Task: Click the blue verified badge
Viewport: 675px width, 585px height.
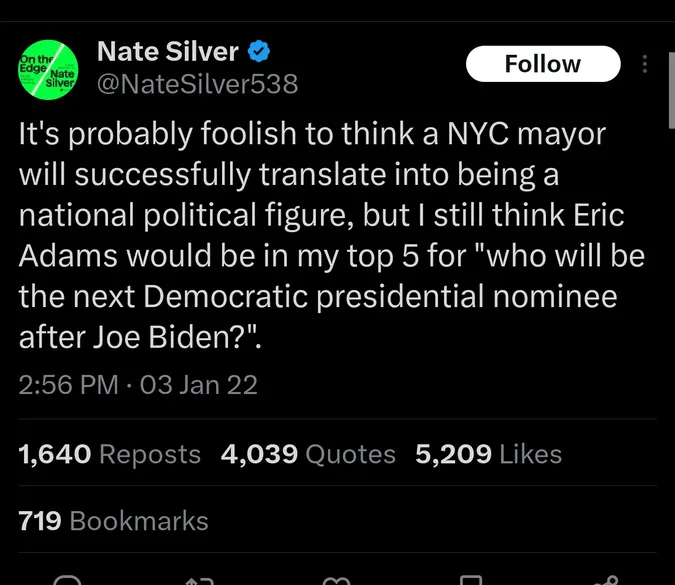Action: 260,51
